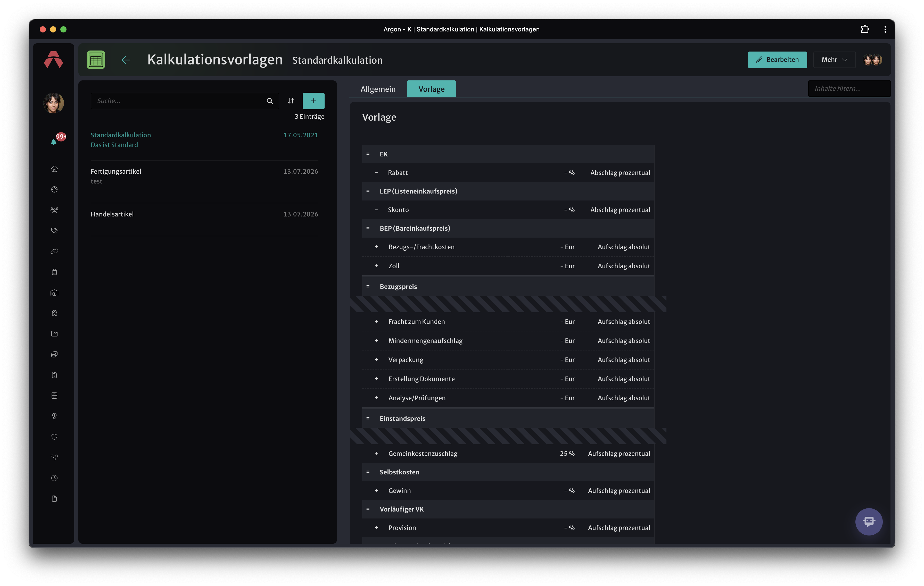Click the Verpackung row
Viewport: 924px width, 586px height.
(508, 360)
